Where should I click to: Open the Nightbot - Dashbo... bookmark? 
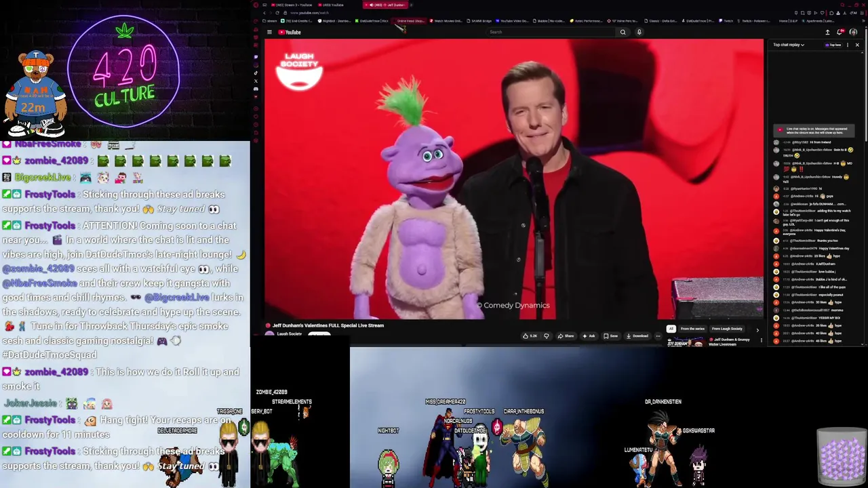point(334,21)
